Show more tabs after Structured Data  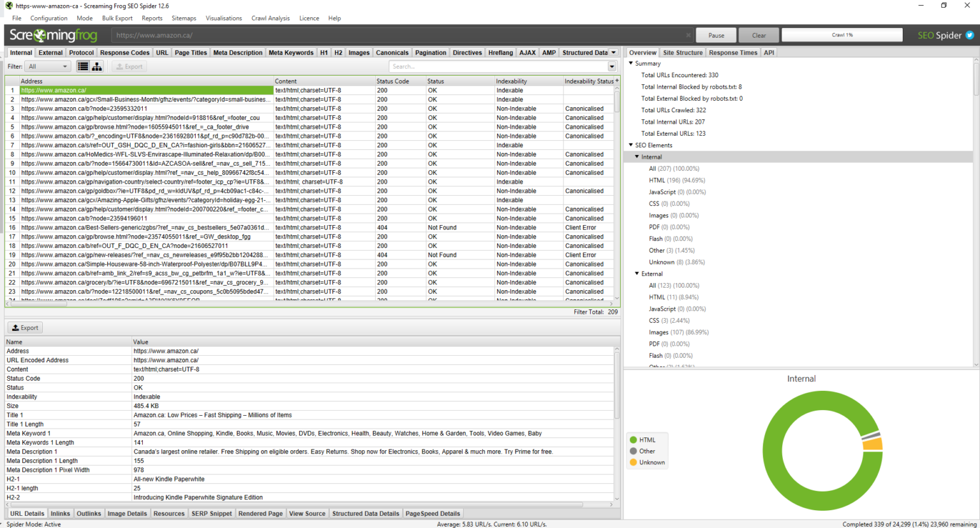click(614, 53)
